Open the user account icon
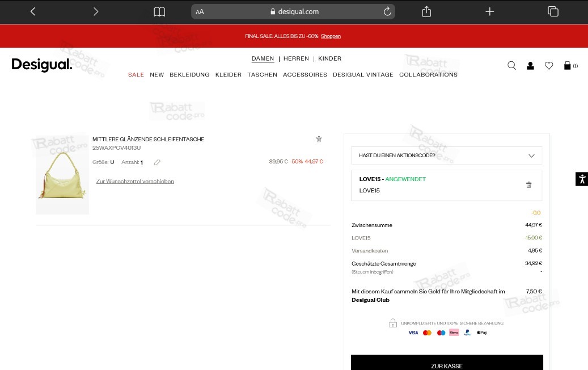This screenshot has width=588, height=370. 530,66
